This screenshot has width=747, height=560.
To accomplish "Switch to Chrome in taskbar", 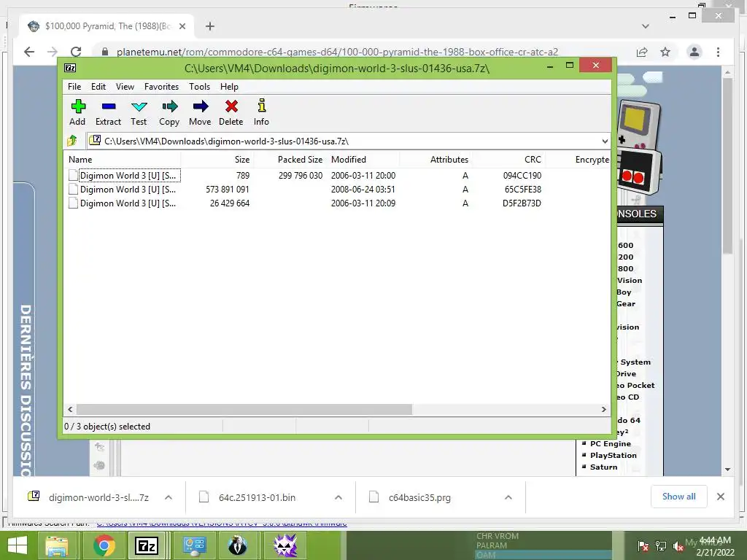I will click(104, 545).
